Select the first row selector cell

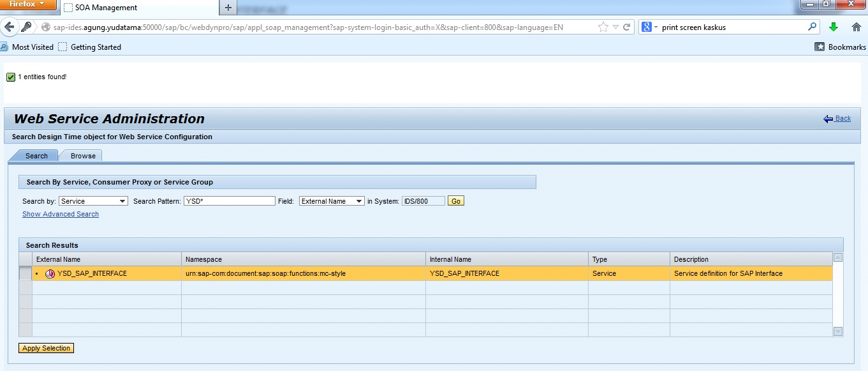[x=26, y=273]
